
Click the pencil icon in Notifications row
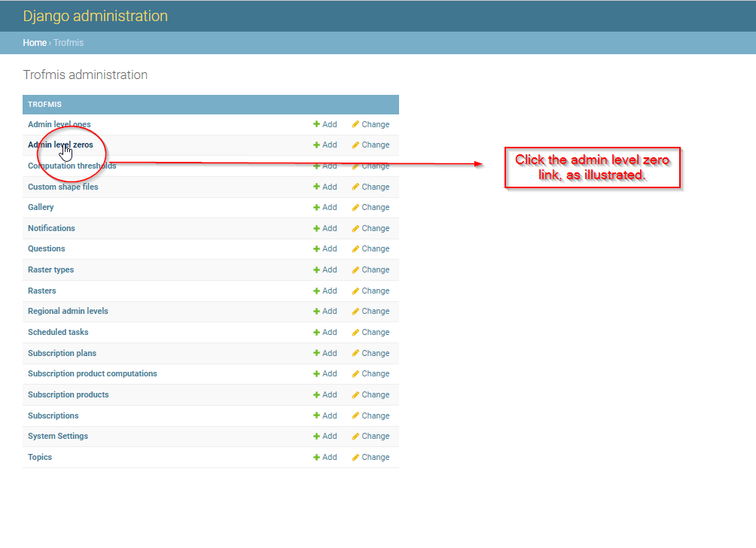(355, 228)
